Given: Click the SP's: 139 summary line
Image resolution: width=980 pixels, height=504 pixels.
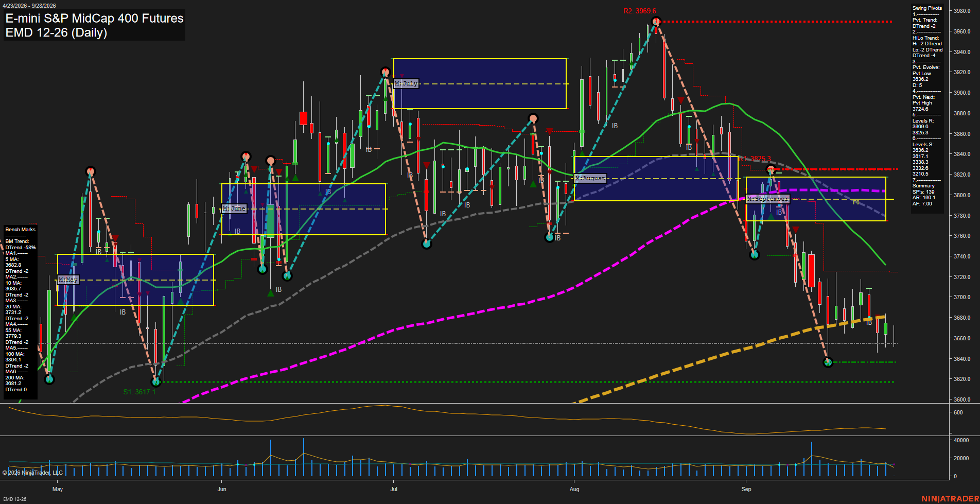Looking at the screenshot, I should point(923,192).
